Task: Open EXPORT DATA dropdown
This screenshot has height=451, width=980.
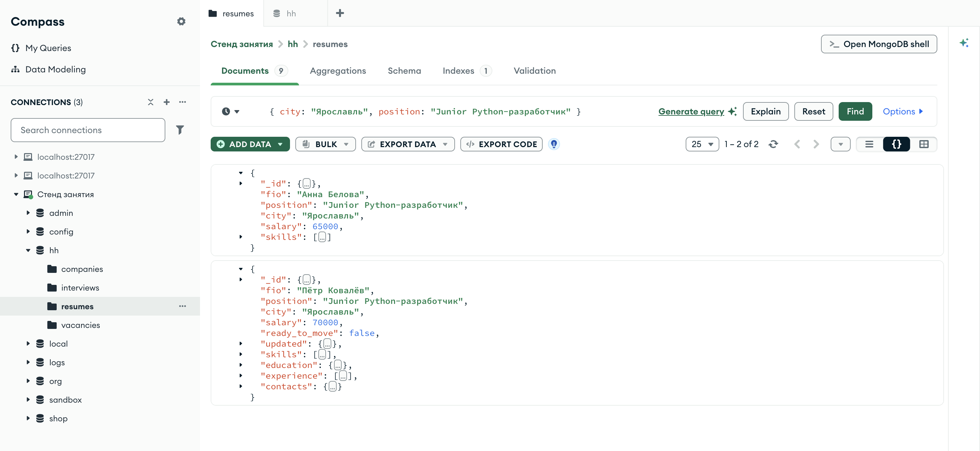Action: point(408,144)
